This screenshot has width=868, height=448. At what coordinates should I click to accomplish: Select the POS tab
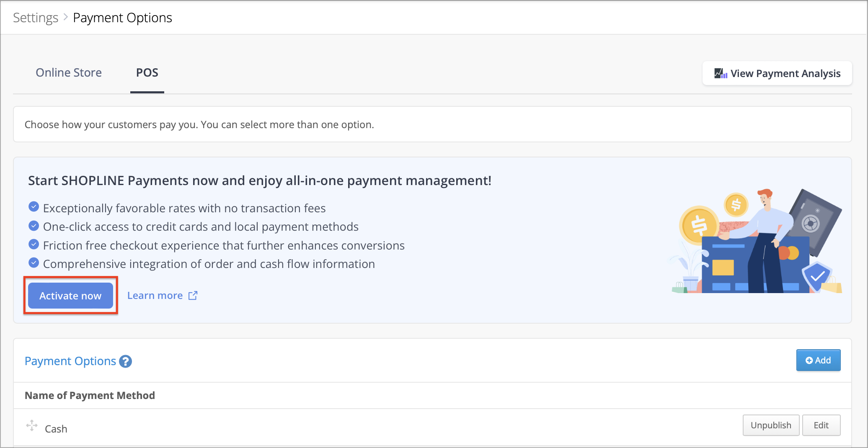tap(147, 73)
